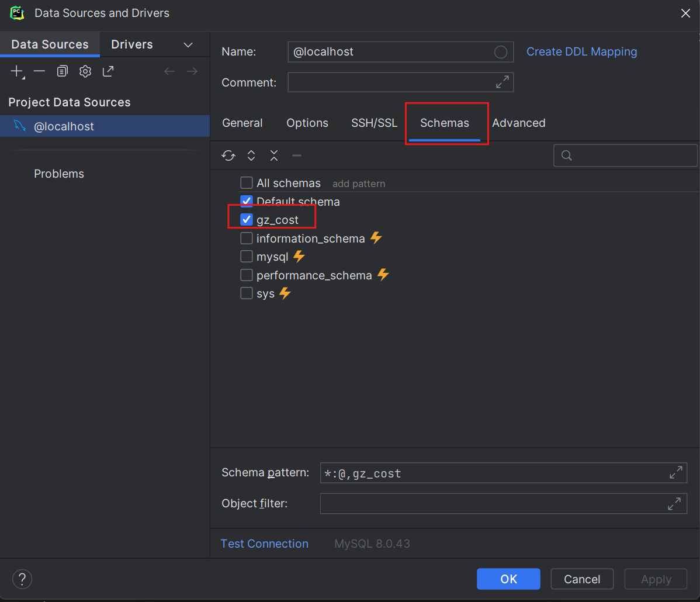Image resolution: width=700 pixels, height=602 pixels.
Task: Switch to the Data Sources tab
Action: [50, 44]
